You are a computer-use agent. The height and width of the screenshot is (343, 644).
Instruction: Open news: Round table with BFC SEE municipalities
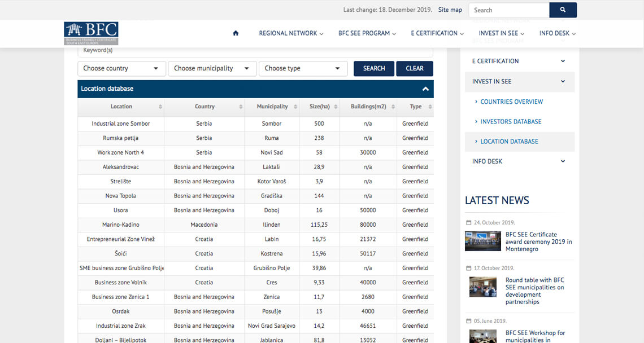pos(534,291)
